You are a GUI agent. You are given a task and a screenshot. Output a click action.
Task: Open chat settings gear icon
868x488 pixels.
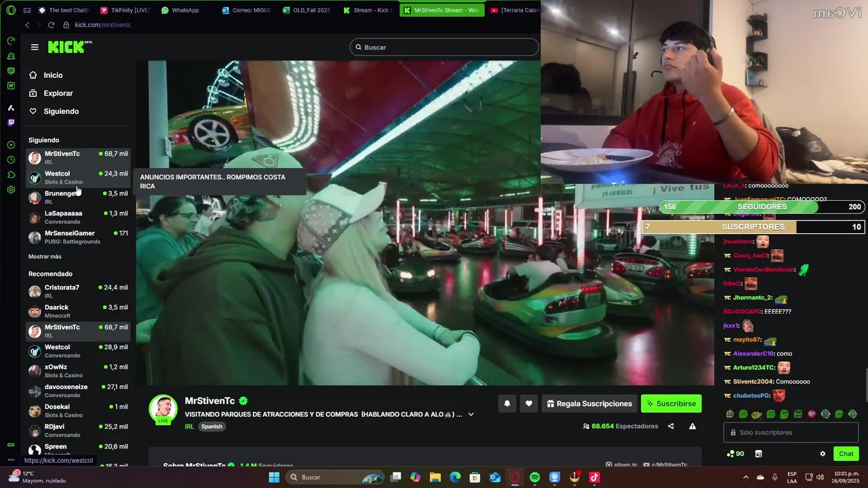point(823,454)
